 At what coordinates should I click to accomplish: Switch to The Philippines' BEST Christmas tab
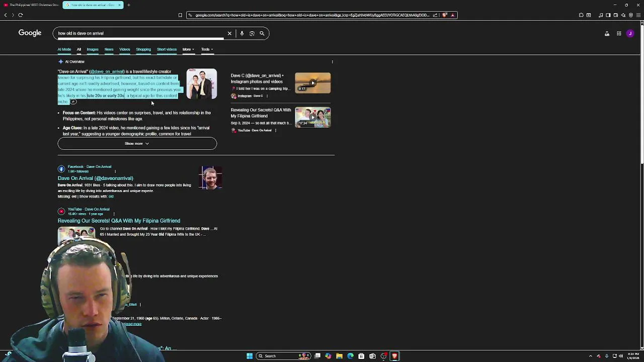click(x=31, y=5)
